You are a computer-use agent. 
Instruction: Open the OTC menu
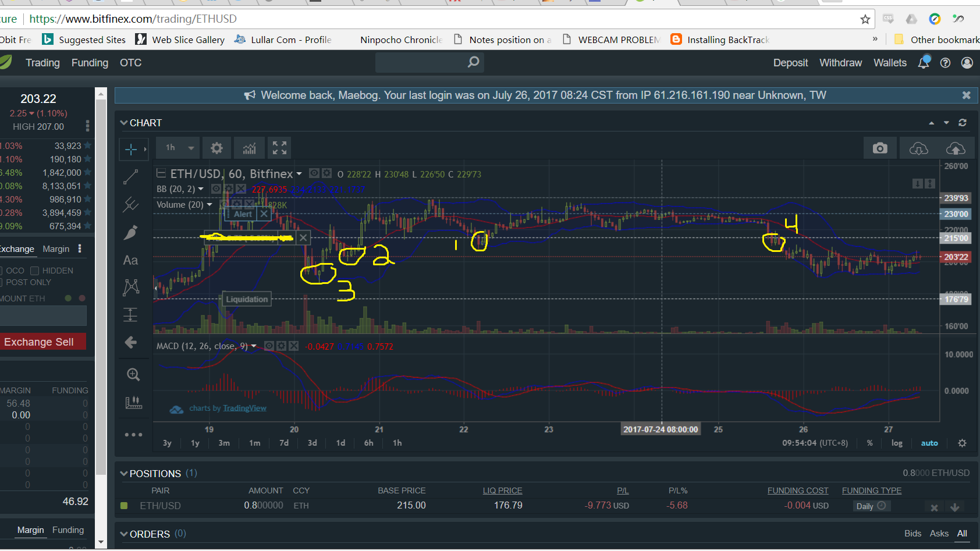point(130,63)
